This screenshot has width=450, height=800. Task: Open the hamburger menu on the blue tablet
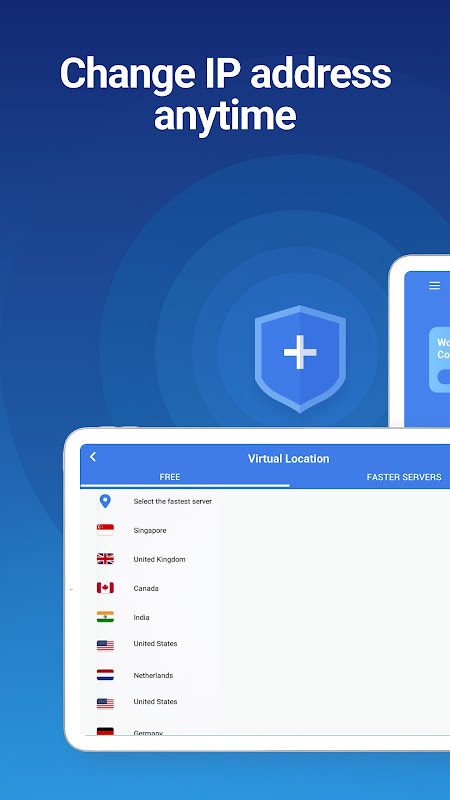pos(434,286)
